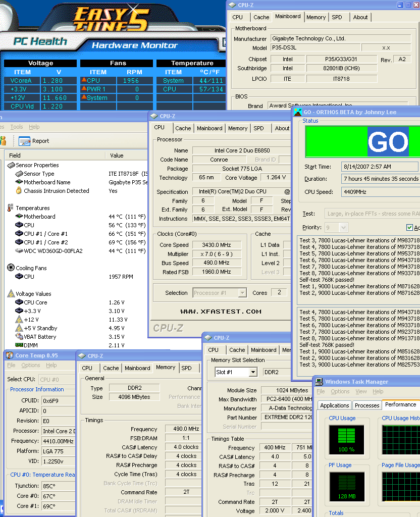Click the Value column header in the sensor list
This screenshot has width=420, height=517.
pos(126,156)
